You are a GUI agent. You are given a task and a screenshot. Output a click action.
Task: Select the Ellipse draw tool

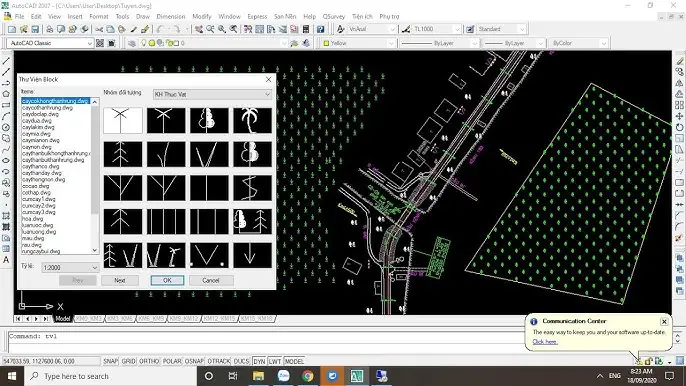pos(6,161)
